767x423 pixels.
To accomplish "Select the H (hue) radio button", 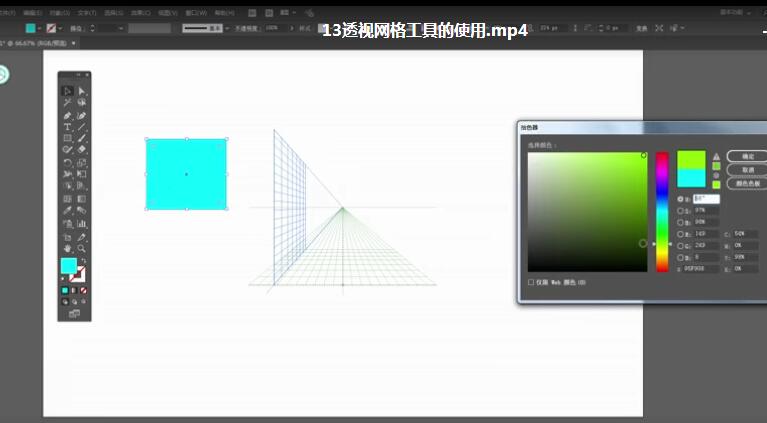I will 681,199.
